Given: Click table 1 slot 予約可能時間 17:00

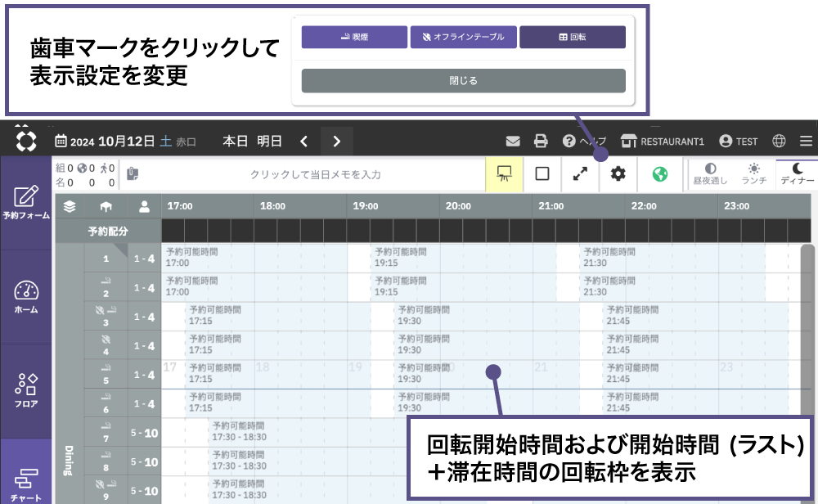Looking at the screenshot, I should 254,258.
